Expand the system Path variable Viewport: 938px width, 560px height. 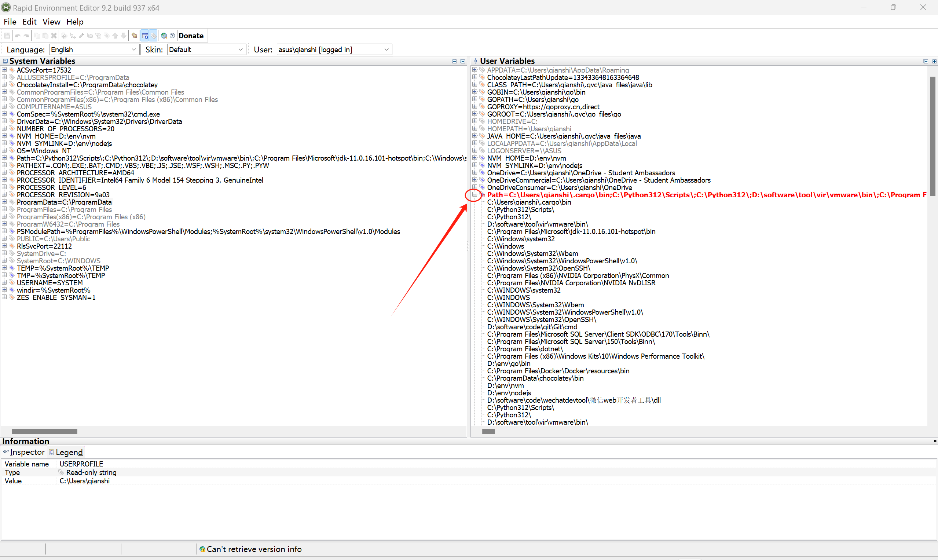(4, 158)
